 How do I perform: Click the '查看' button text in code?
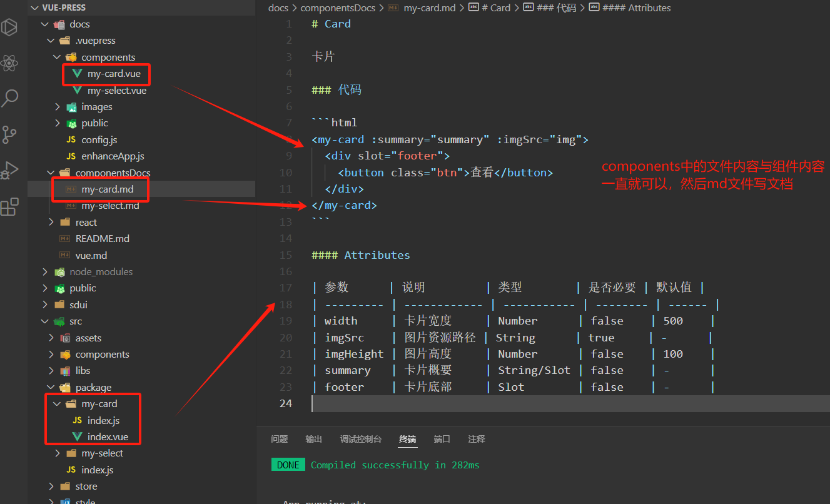[482, 172]
